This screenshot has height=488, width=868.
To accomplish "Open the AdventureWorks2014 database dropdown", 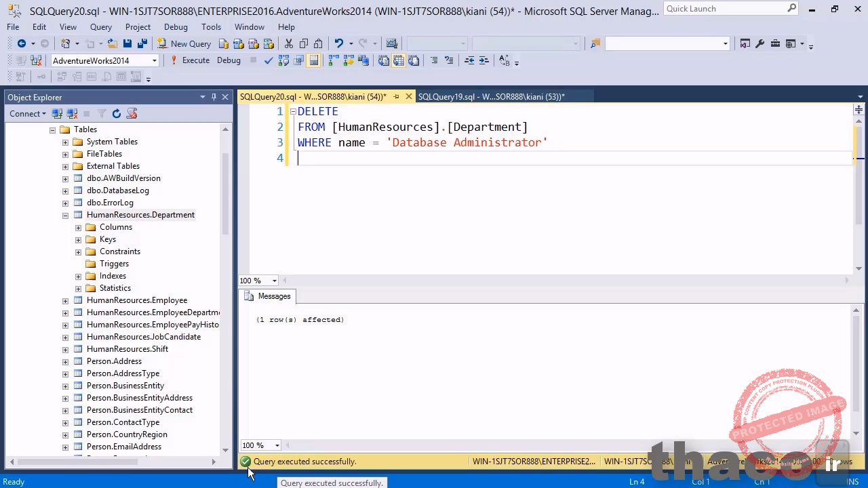I will [155, 60].
